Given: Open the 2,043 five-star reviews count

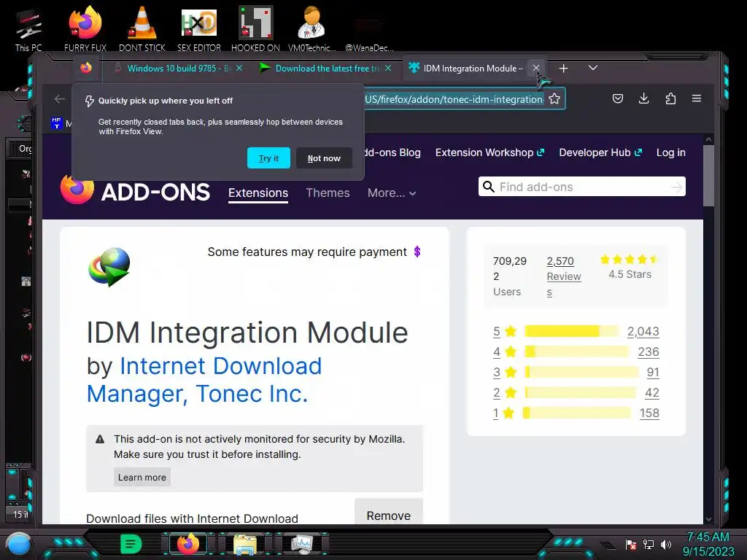Looking at the screenshot, I should click(x=643, y=331).
